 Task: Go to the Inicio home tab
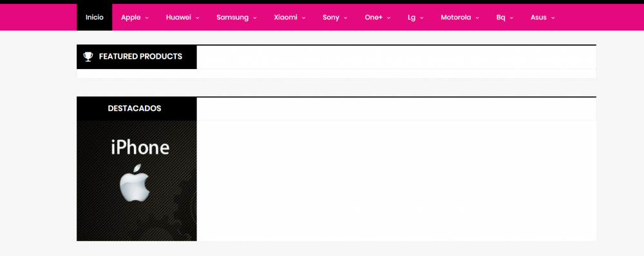[95, 17]
